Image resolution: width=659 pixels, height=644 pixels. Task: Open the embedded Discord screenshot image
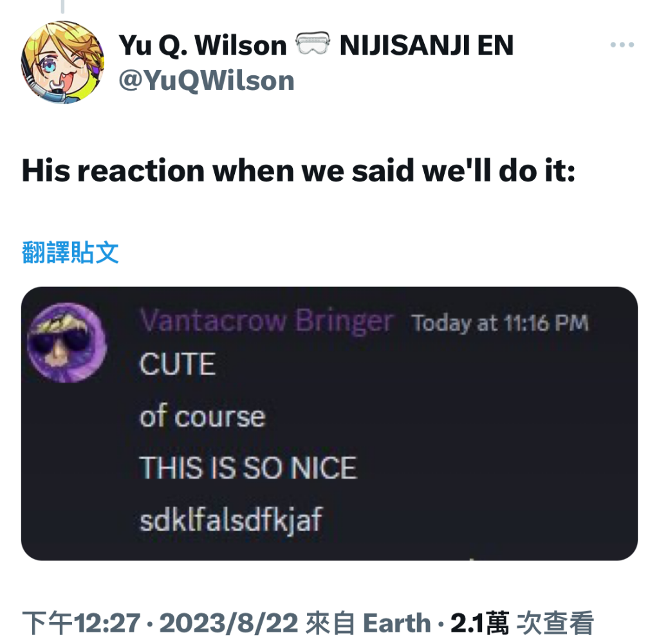329,423
